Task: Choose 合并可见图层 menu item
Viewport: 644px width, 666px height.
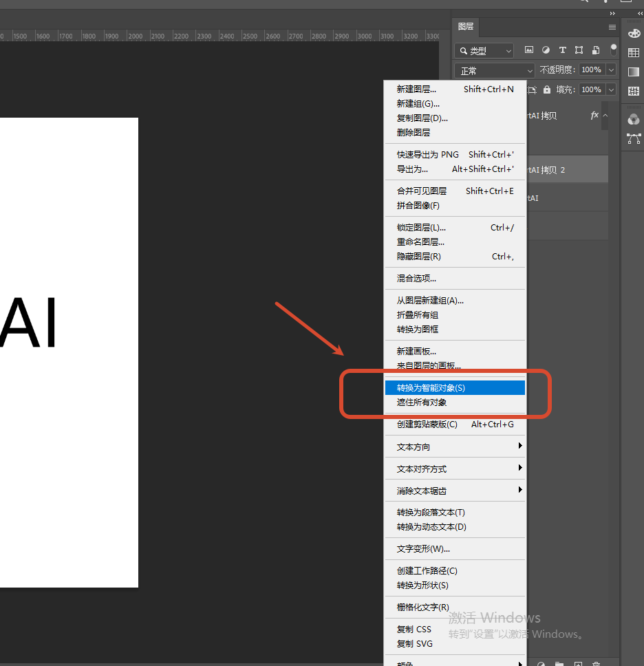Action: pyautogui.click(x=455, y=191)
